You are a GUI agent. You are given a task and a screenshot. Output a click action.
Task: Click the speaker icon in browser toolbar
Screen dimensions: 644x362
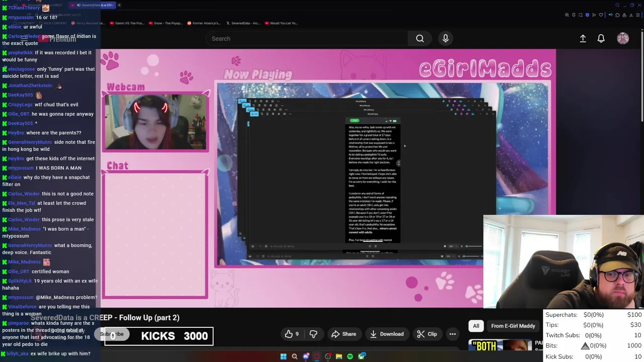610,15
